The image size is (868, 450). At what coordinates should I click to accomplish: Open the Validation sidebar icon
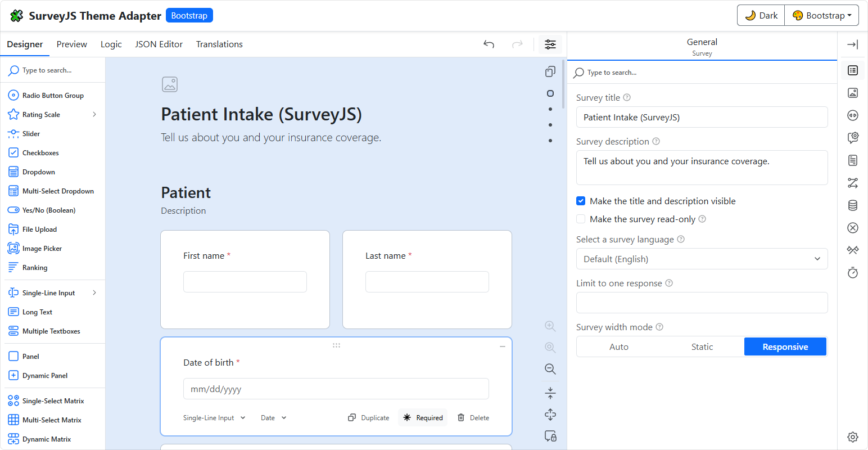click(x=853, y=228)
